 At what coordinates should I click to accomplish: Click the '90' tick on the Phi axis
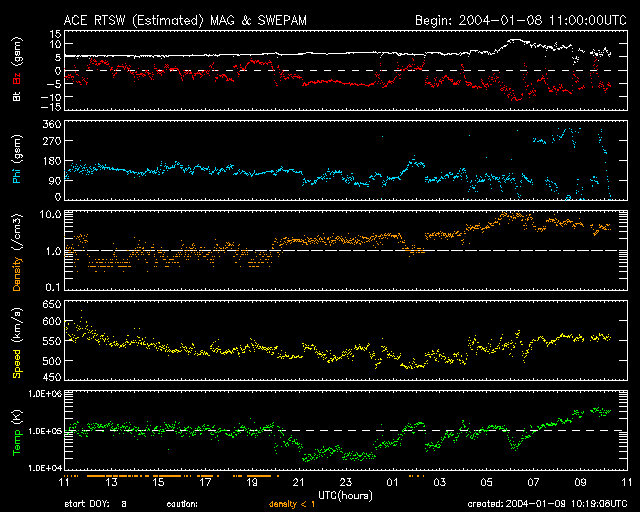[x=55, y=180]
